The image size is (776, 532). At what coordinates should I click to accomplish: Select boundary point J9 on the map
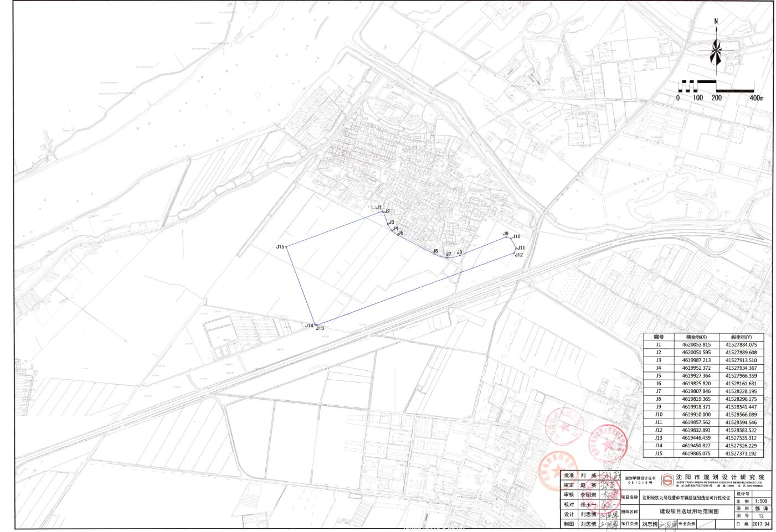[x=508, y=238]
